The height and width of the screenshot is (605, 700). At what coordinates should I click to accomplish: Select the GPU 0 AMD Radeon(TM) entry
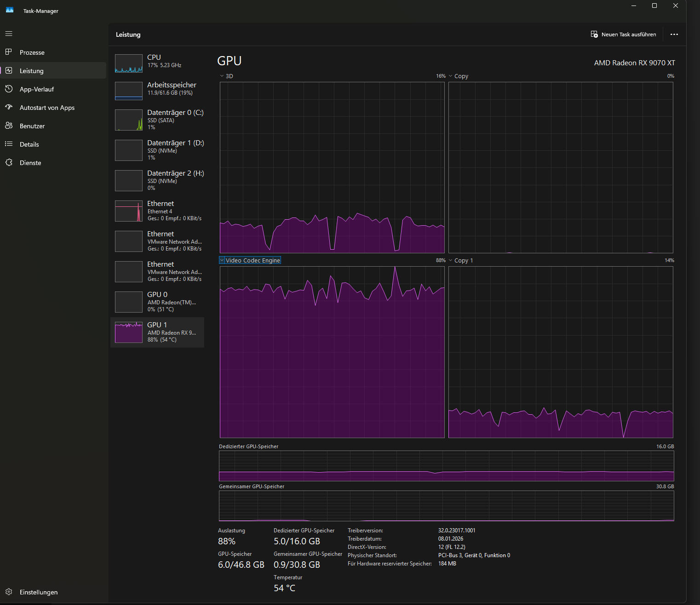[x=157, y=302]
